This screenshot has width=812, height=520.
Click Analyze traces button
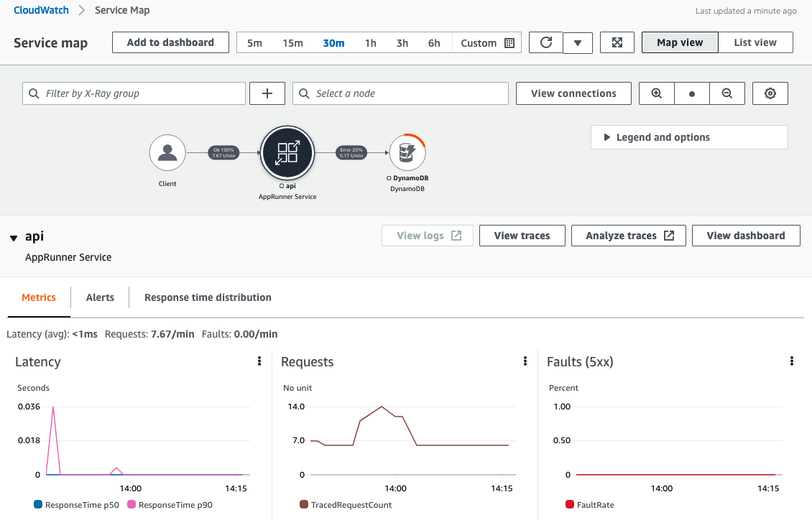(629, 236)
